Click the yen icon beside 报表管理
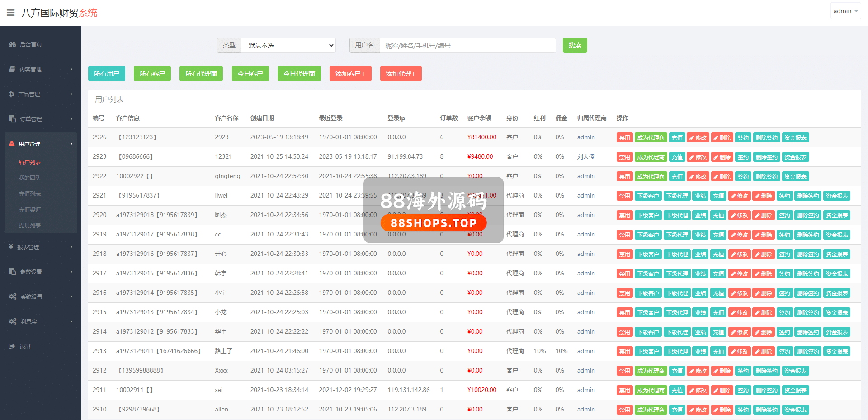The image size is (868, 420). (11, 247)
